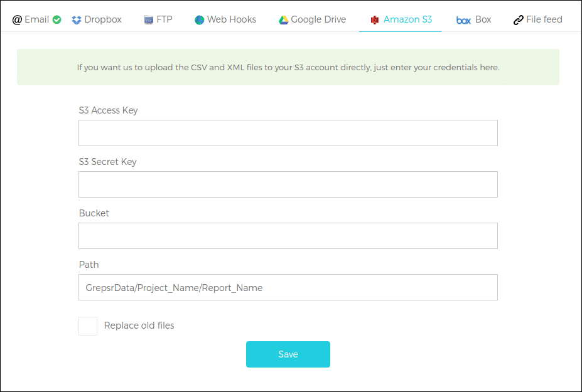Open the FTP tab label
The height and width of the screenshot is (392, 582).
point(164,19)
